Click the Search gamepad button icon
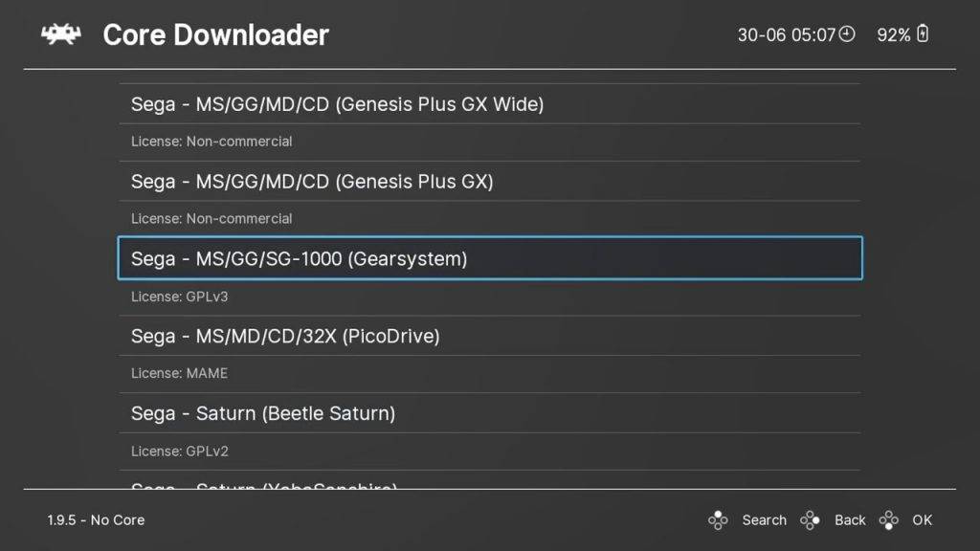980x551 pixels. [x=718, y=519]
